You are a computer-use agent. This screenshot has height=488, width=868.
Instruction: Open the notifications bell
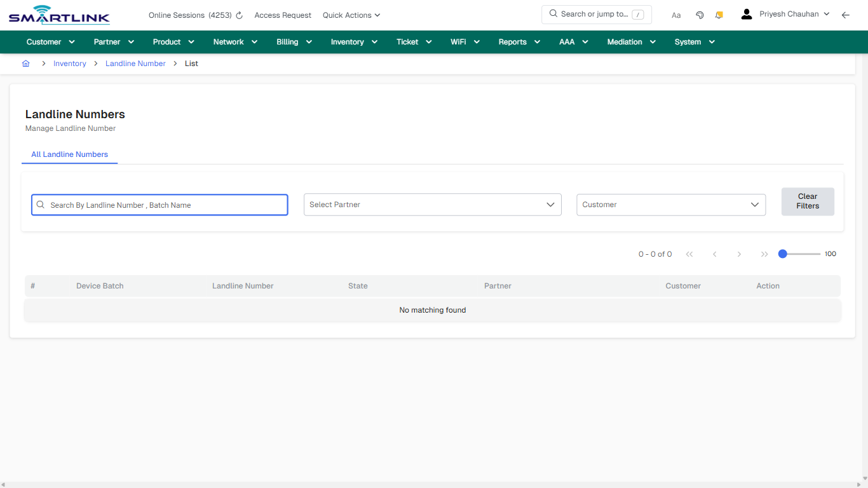(x=719, y=14)
